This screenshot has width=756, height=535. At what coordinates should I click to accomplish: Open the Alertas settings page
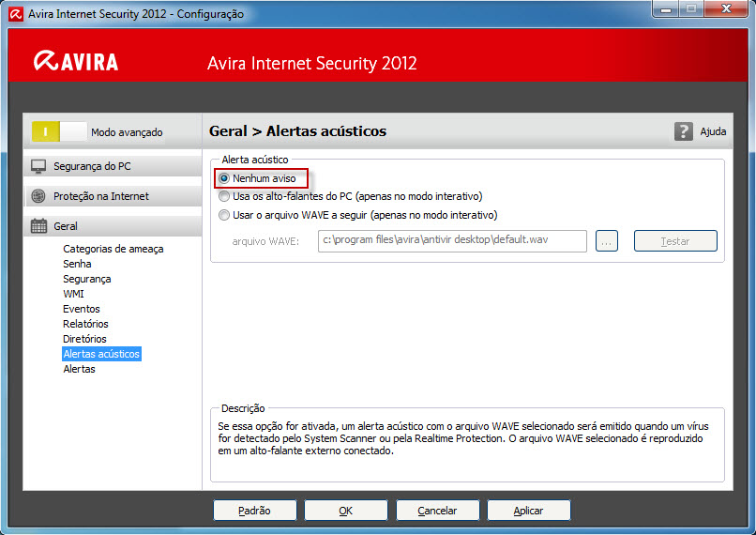click(79, 369)
